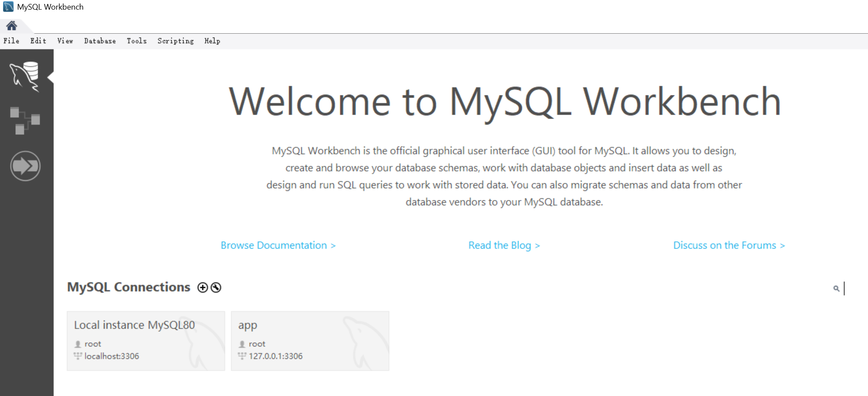
Task: Click the connection search magnifier icon
Action: tap(836, 288)
